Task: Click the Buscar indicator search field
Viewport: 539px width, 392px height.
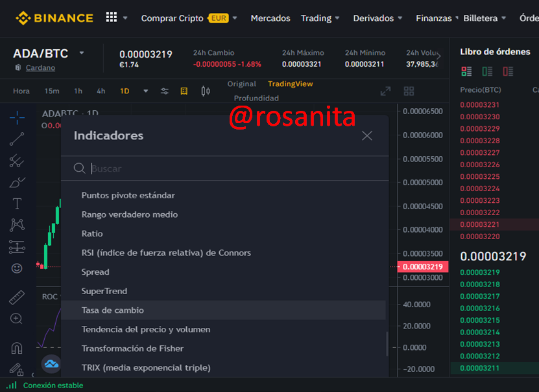Action: point(225,168)
